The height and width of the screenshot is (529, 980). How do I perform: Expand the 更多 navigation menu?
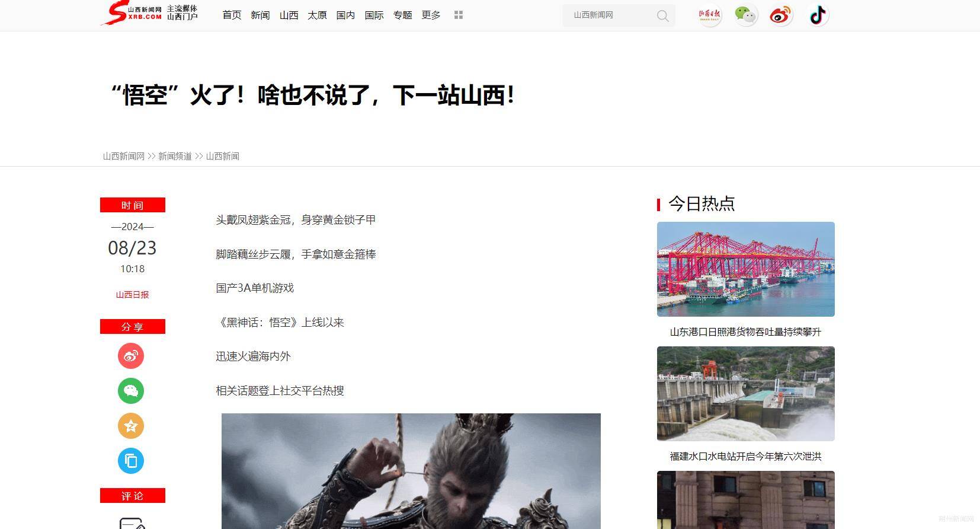431,15
